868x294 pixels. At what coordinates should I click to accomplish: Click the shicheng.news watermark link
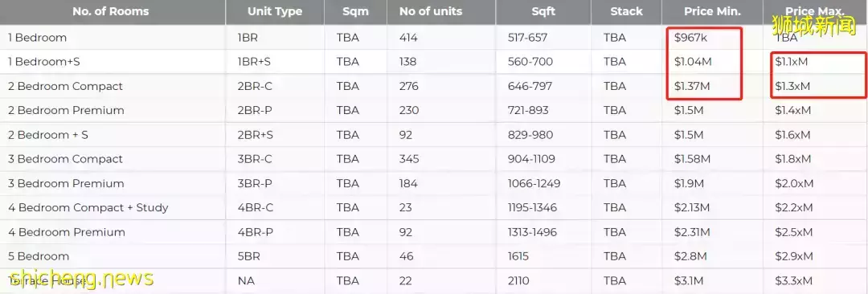[x=81, y=278]
